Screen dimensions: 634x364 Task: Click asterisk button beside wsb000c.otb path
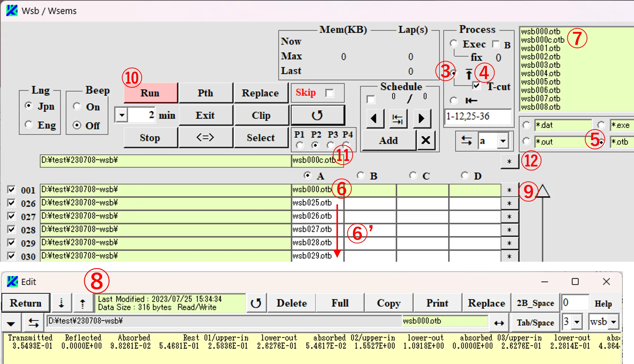509,161
